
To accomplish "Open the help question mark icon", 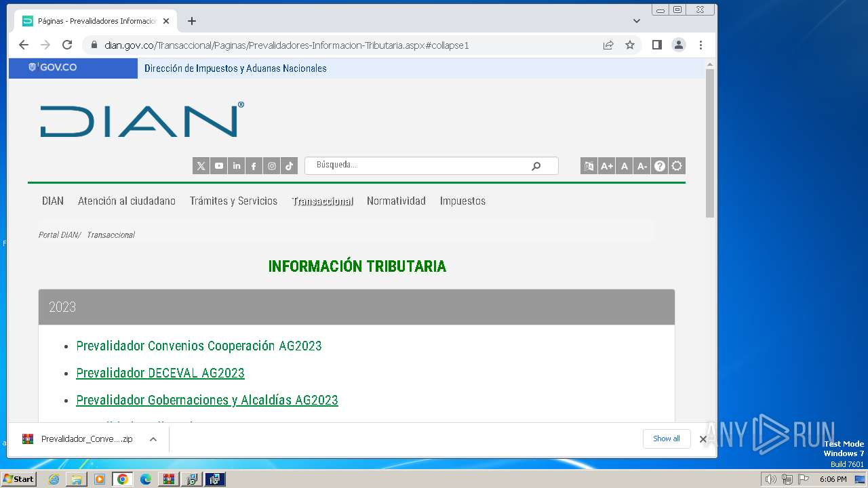I will 660,166.
